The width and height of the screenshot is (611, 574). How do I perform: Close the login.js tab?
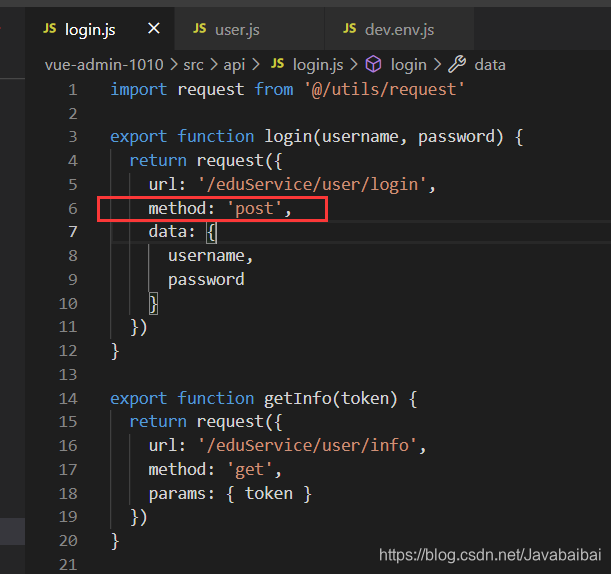pos(154,28)
